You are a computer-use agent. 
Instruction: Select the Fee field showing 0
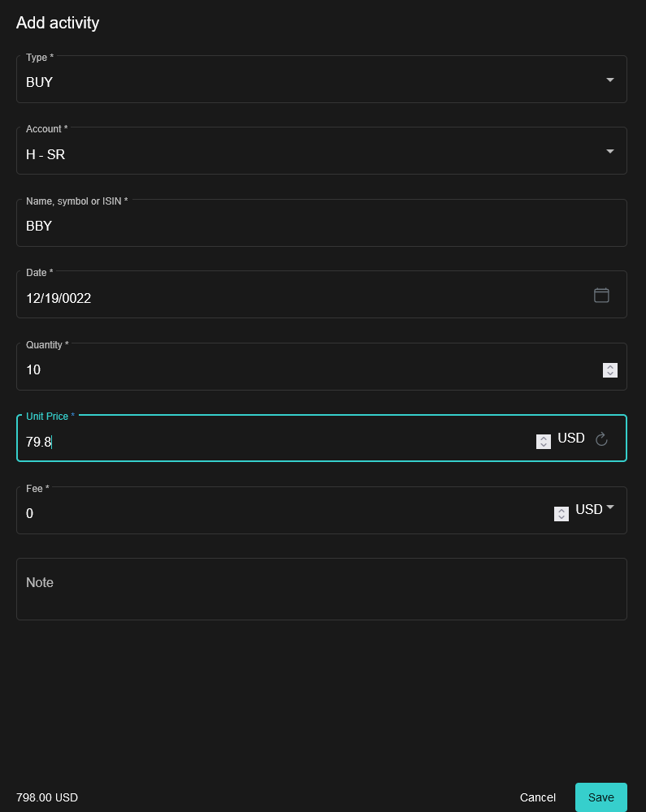tap(244, 513)
